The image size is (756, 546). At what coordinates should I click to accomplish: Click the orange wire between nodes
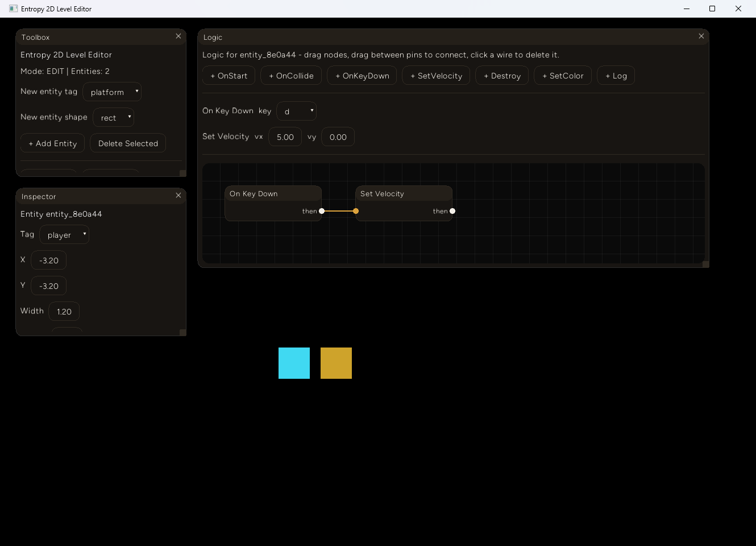click(x=339, y=211)
